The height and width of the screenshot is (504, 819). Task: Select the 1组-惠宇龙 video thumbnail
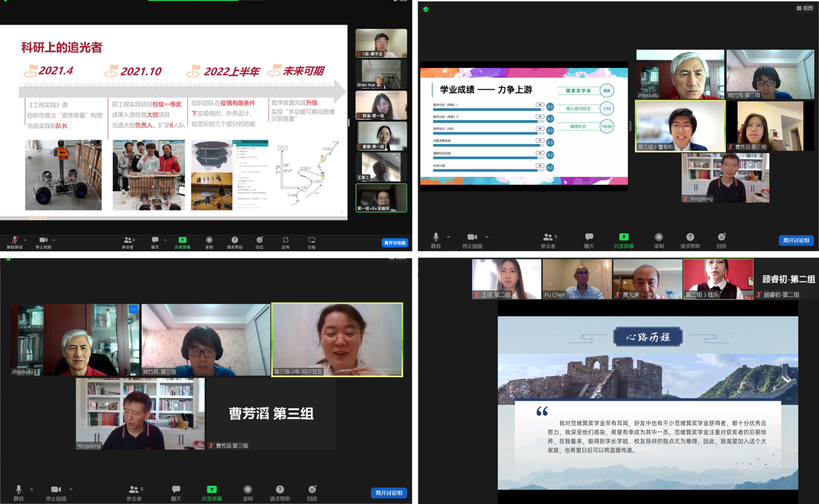(381, 43)
